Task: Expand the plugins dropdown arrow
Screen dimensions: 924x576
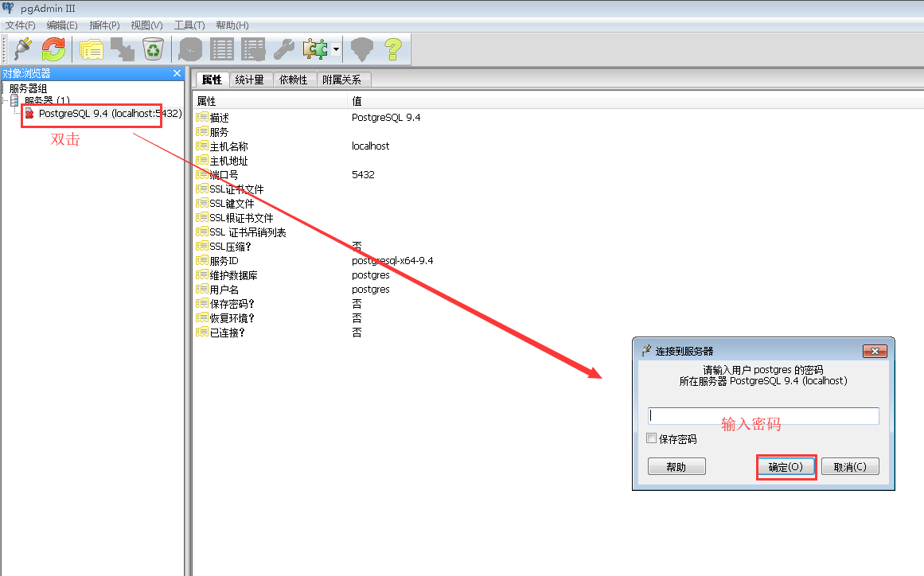Action: tap(336, 49)
